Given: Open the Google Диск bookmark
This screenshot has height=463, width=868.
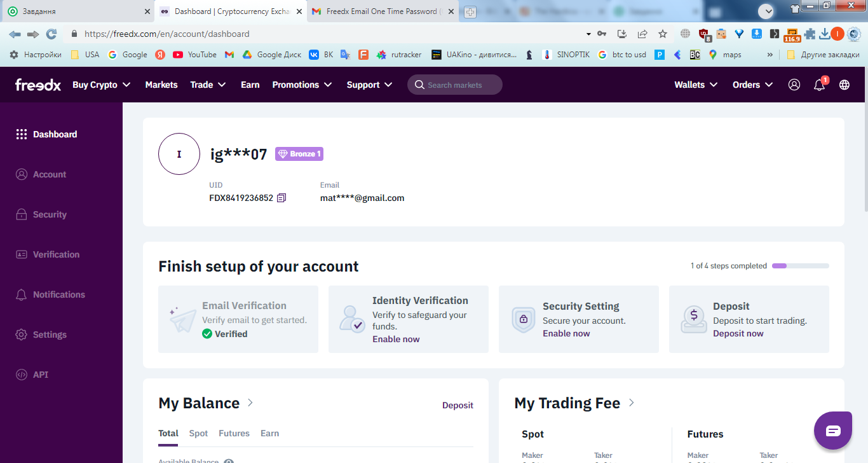Looking at the screenshot, I should coord(271,55).
